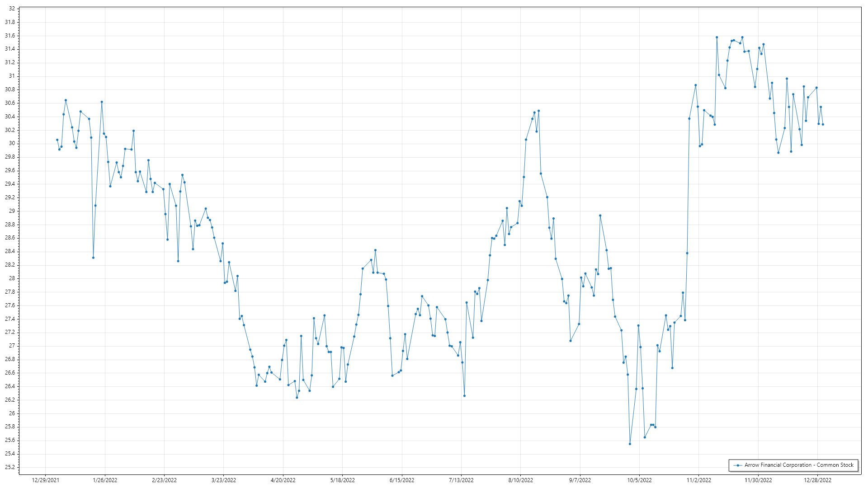868x488 pixels.
Task: Click the 28 y-axis value label
Action: [12, 278]
